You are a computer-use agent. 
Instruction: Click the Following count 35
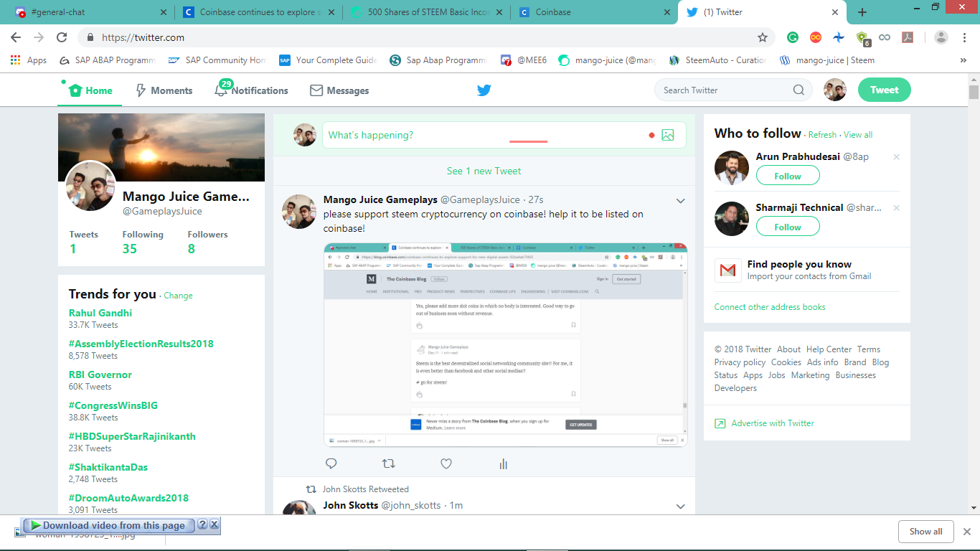click(x=130, y=249)
